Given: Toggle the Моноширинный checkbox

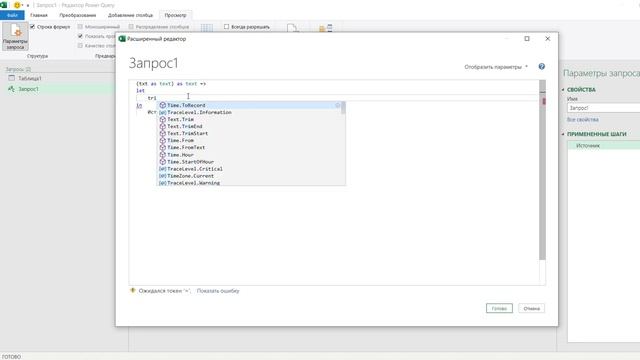Looking at the screenshot, I should click(x=80, y=27).
